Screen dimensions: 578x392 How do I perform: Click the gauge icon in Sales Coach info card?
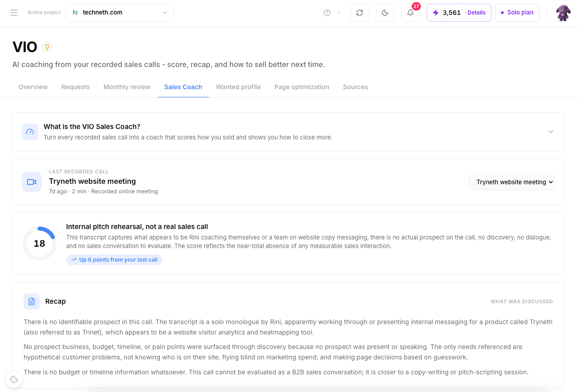coord(30,132)
